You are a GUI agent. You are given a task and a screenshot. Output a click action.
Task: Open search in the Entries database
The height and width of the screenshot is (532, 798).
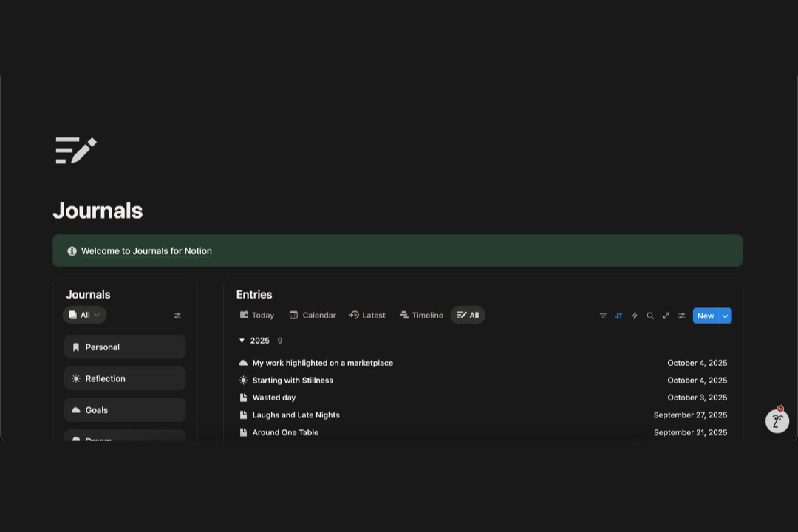tap(650, 316)
